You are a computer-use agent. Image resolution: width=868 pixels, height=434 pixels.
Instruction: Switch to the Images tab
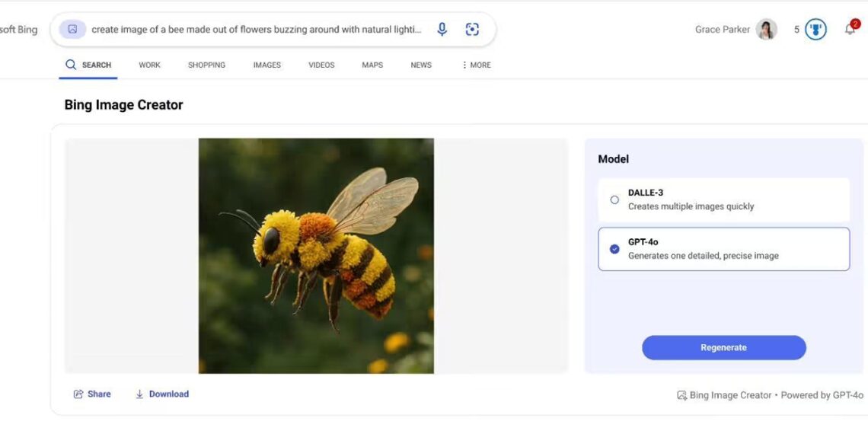point(266,65)
